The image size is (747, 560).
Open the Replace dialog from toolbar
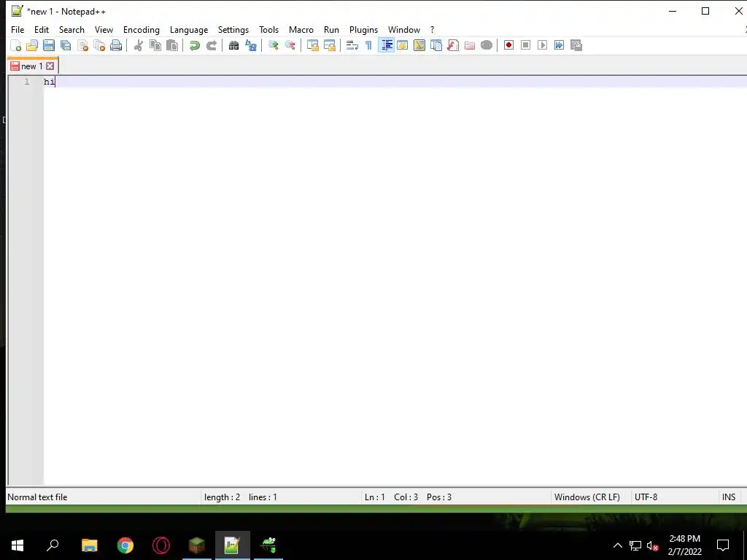point(251,45)
